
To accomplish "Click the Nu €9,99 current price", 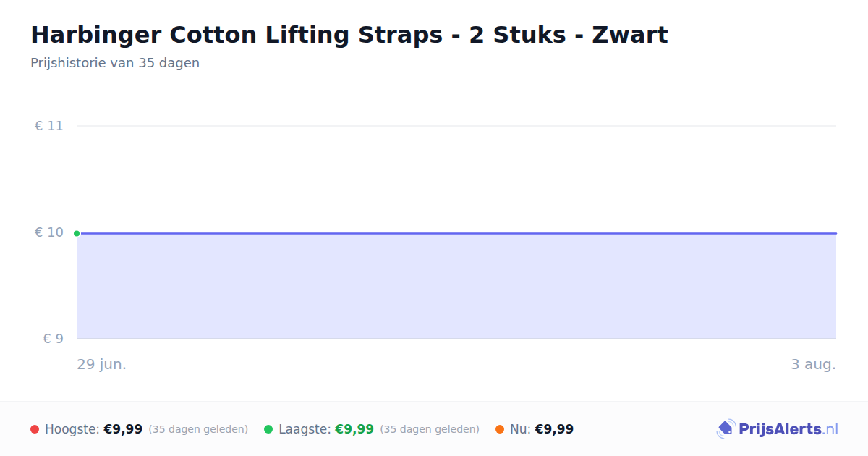I will (x=554, y=429).
